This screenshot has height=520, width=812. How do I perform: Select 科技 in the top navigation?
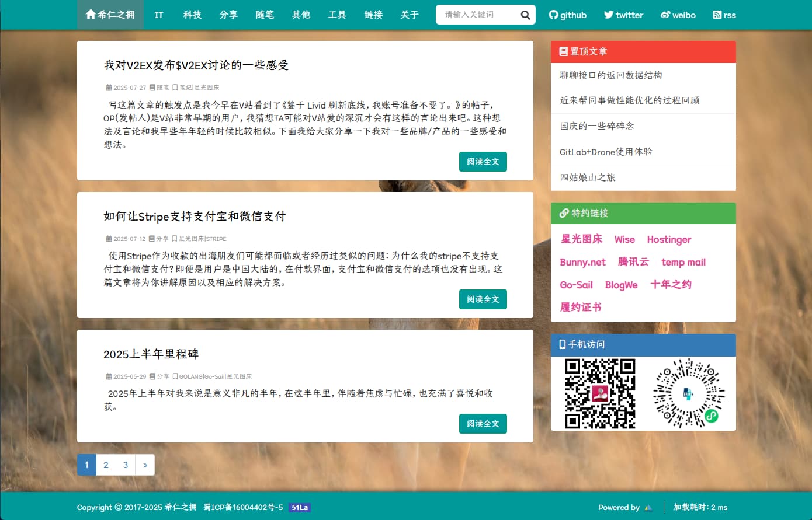tap(192, 15)
